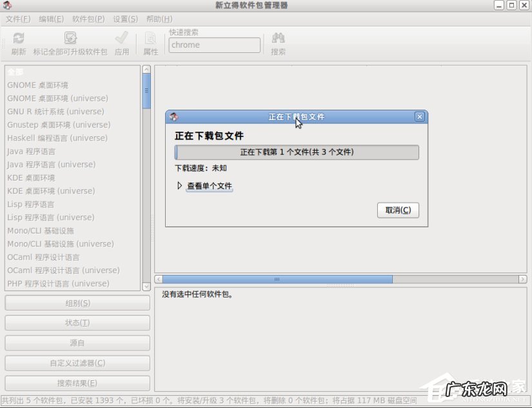The image size is (532, 408).
Task: Select Haskell 编程语言 (universe) category
Action: 57,138
